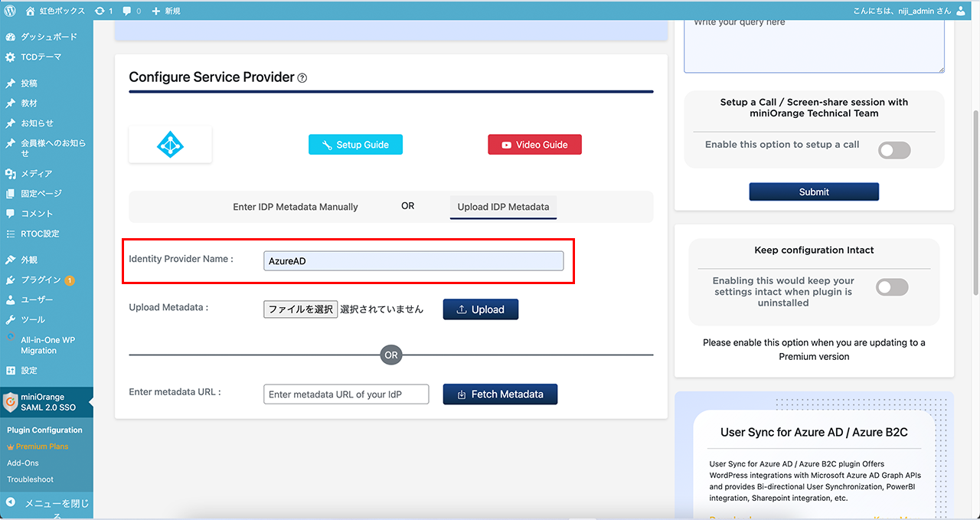Open the 虹色ボックス site link
Screen dimensions: 980x520
(55, 11)
